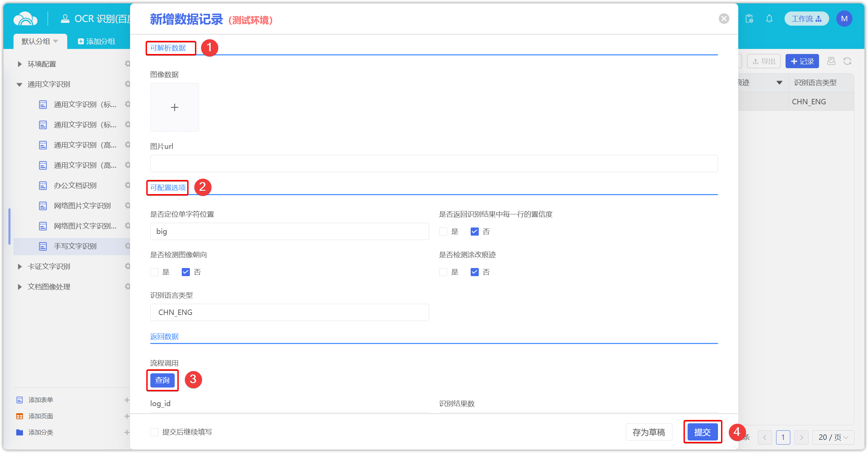The width and height of the screenshot is (868, 453).
Task: Open settings gear for 办公文档识别
Action: click(x=127, y=185)
